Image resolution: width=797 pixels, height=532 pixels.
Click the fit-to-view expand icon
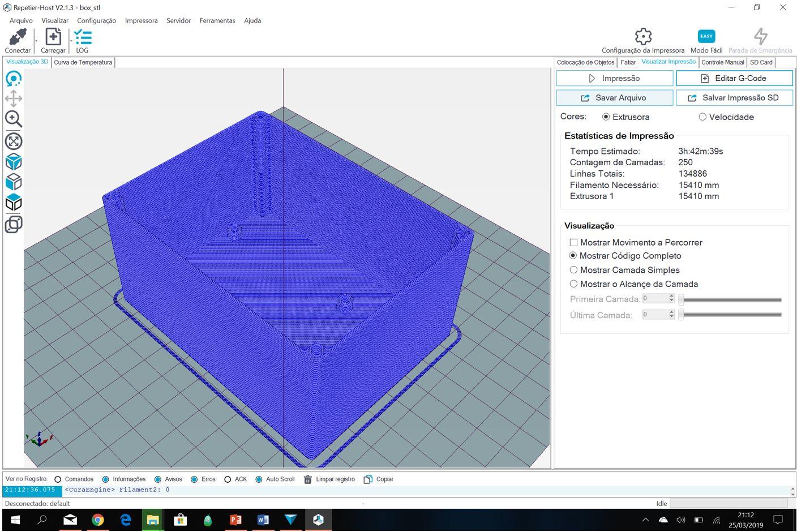14,141
